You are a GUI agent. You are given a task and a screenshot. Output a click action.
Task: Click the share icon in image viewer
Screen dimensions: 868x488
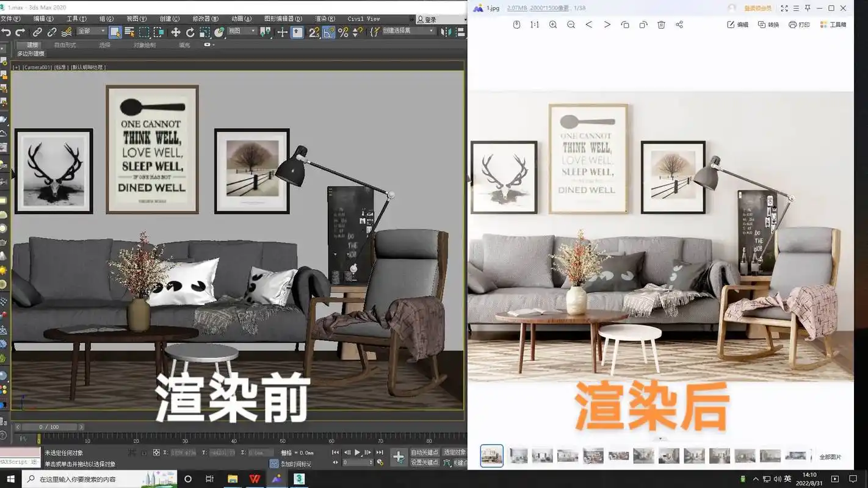point(679,25)
